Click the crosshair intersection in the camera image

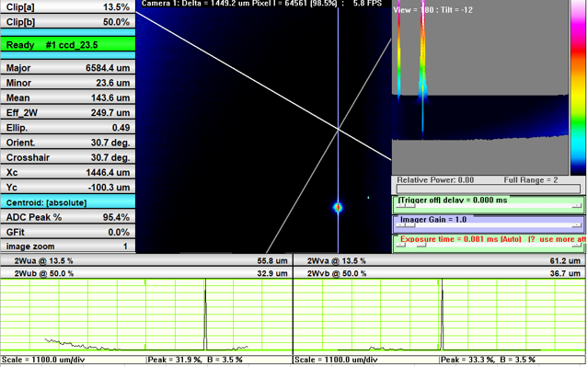[x=339, y=130]
